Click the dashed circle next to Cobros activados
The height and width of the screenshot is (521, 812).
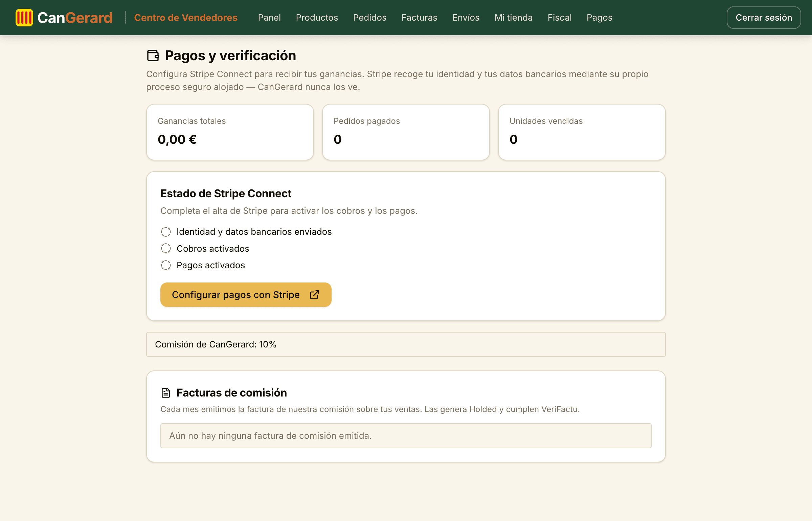click(166, 249)
